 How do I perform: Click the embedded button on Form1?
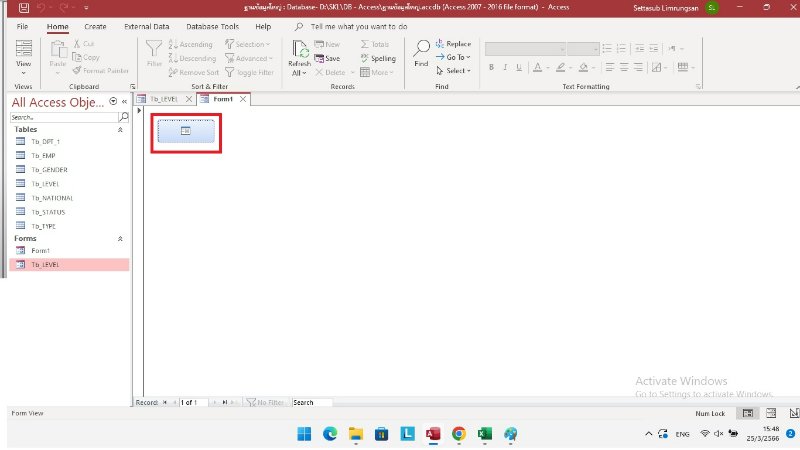(x=185, y=131)
